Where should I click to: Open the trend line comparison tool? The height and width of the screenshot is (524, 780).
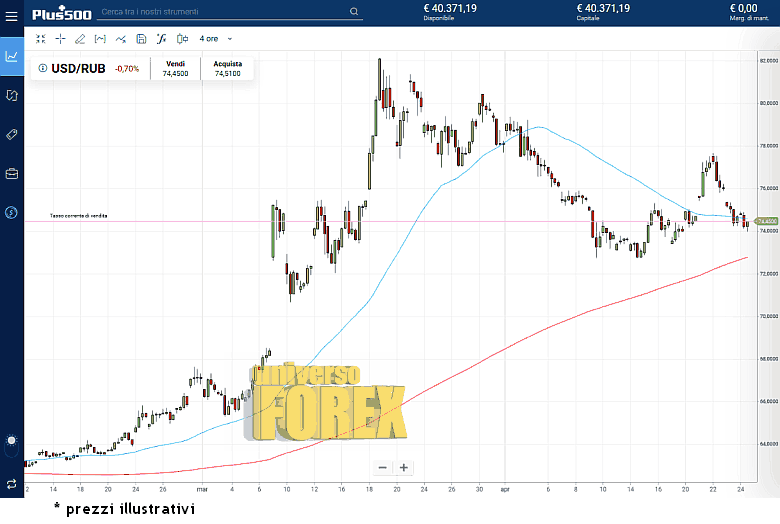[x=121, y=39]
